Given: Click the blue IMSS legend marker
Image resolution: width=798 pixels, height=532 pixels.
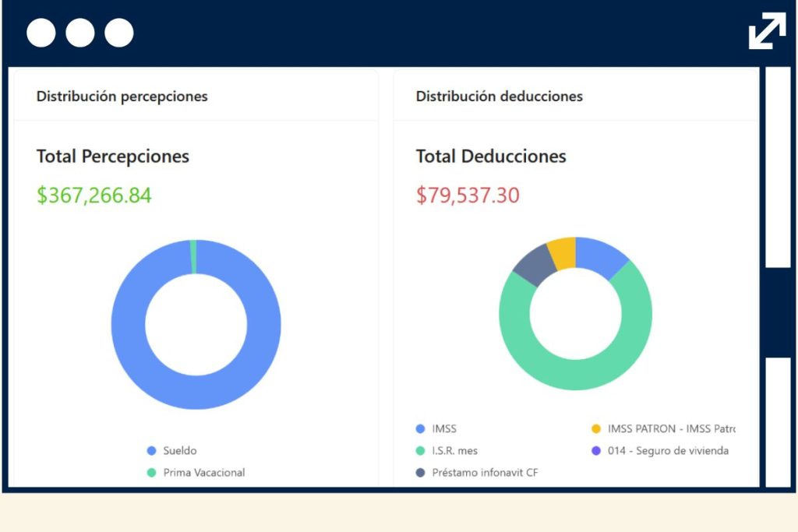Looking at the screenshot, I should click(x=422, y=428).
